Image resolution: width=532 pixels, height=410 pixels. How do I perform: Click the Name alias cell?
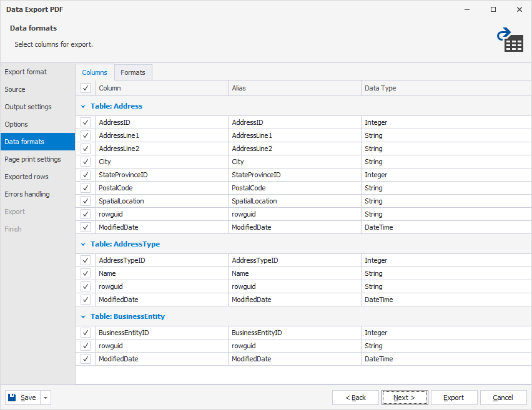[295, 273]
